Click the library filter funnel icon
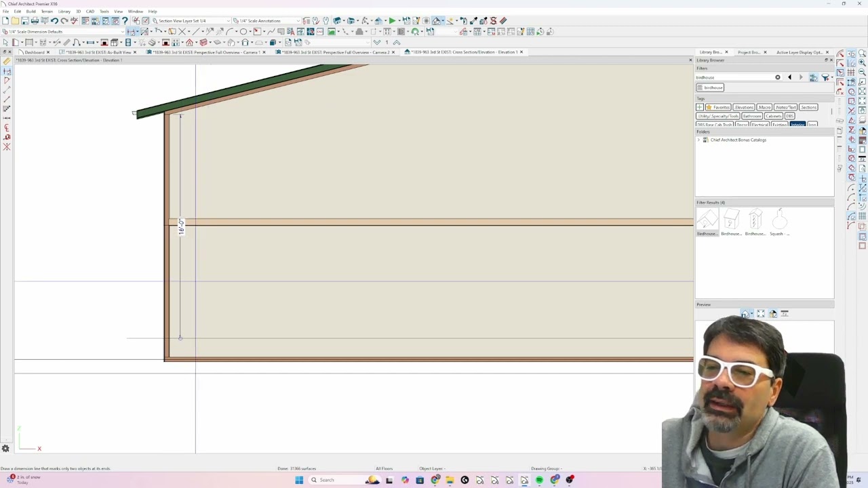Image resolution: width=868 pixels, height=488 pixels. tap(825, 77)
